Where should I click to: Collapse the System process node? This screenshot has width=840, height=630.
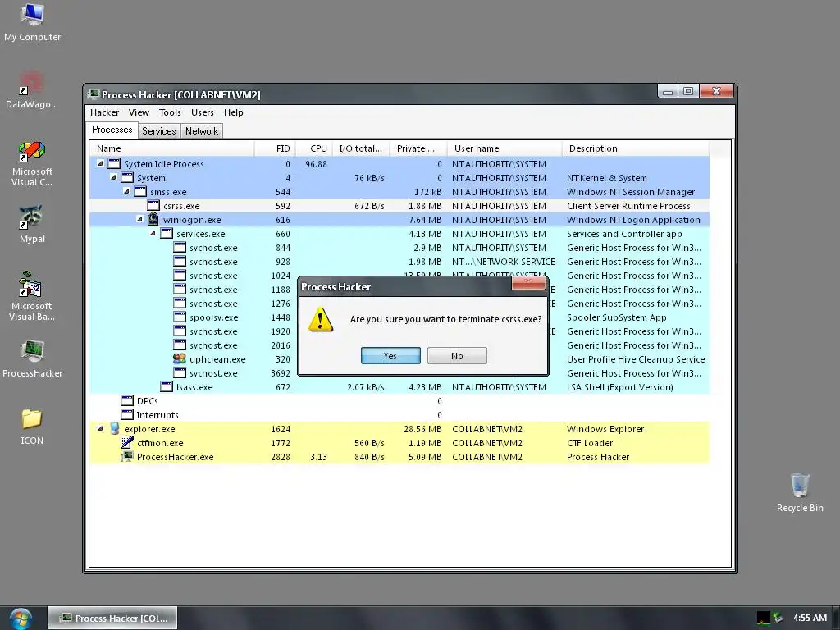pyautogui.click(x=113, y=177)
